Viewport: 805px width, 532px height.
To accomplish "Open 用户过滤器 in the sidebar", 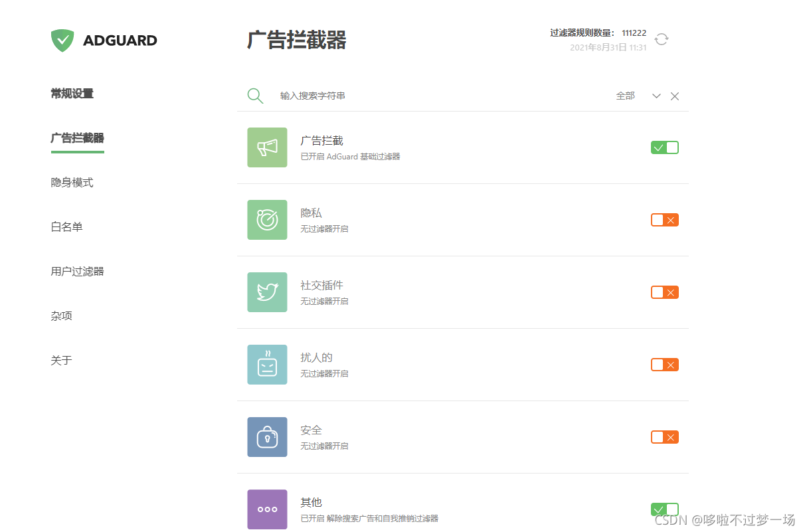I will 78,272.
